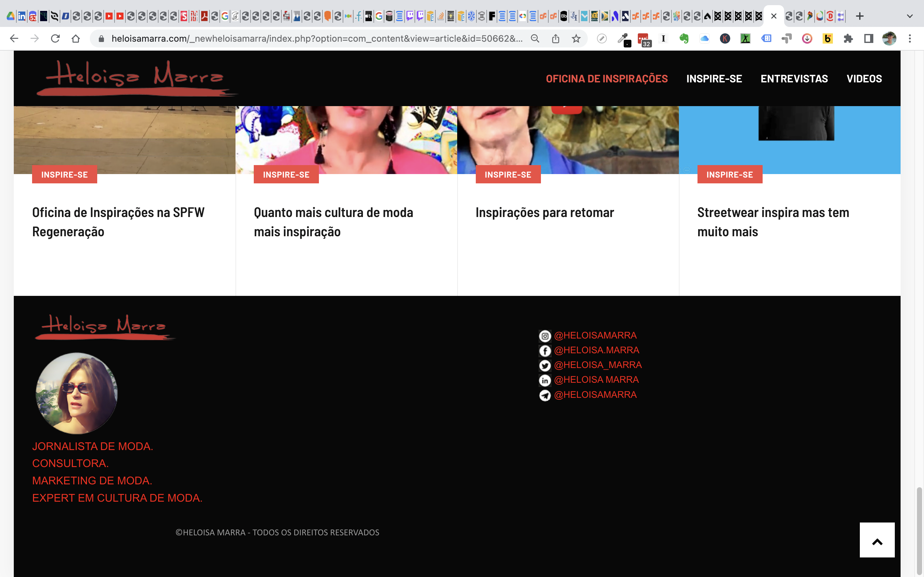Open the Extensions puzzle piece menu
The height and width of the screenshot is (577, 924).
pos(848,38)
